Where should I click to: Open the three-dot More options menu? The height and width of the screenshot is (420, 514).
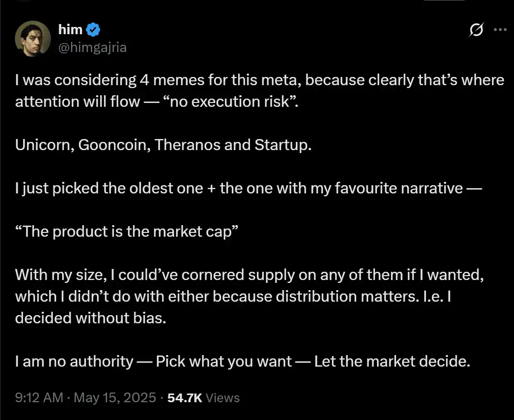501,30
